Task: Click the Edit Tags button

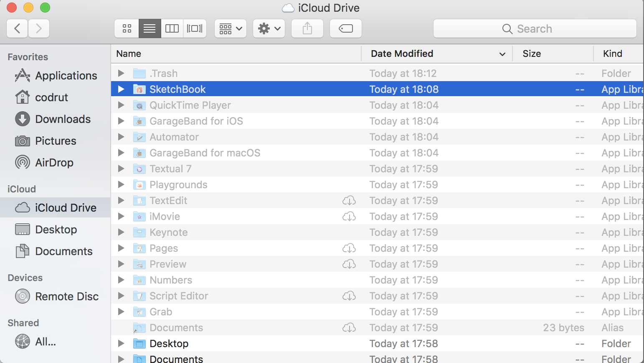Action: [346, 28]
